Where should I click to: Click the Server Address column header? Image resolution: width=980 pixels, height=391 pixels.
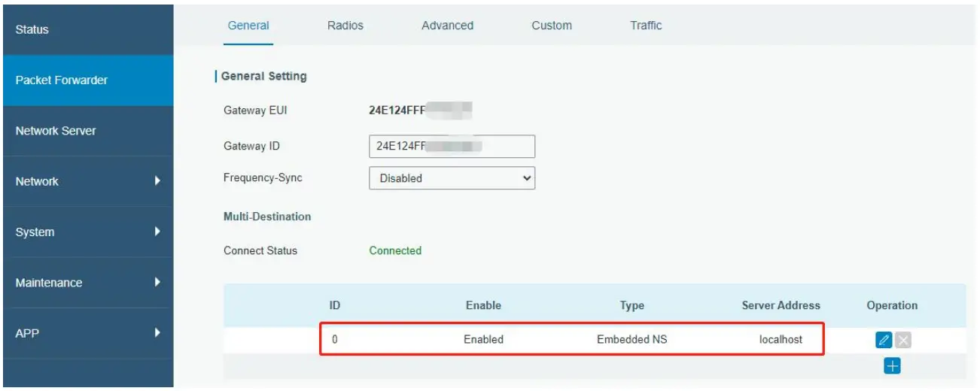(x=781, y=305)
